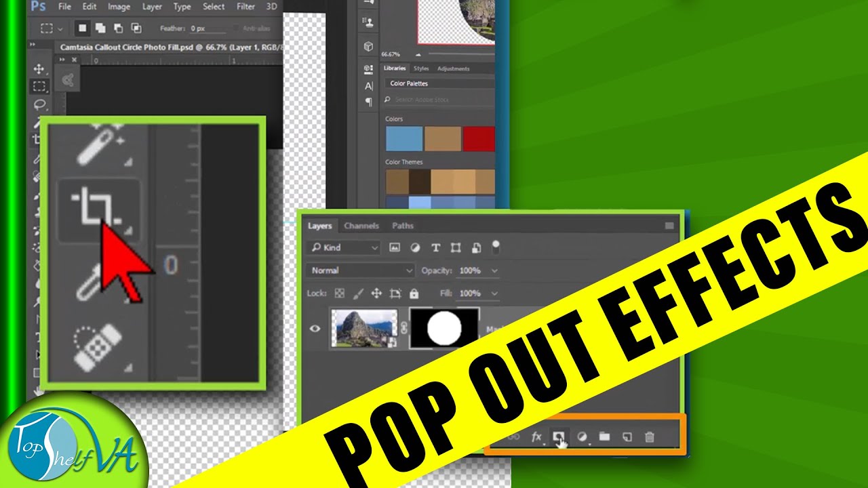The image size is (868, 488).
Task: Click the enlarged Spot Healing Brush icon
Action: coord(98,349)
